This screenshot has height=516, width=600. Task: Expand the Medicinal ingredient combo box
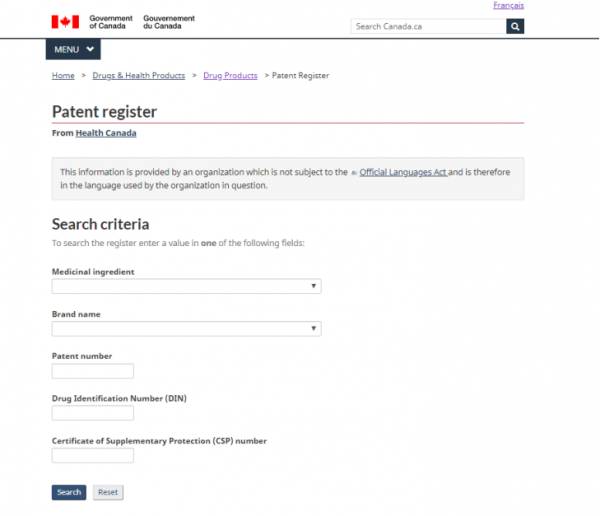[187, 286]
